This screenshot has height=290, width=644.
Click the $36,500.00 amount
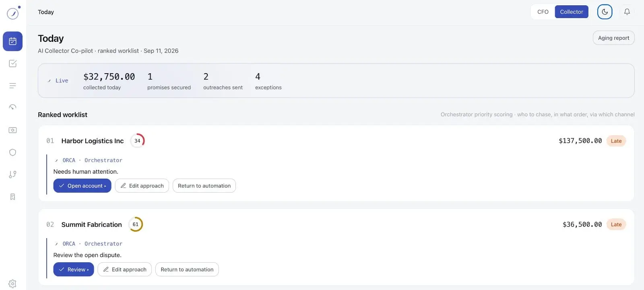coord(582,224)
